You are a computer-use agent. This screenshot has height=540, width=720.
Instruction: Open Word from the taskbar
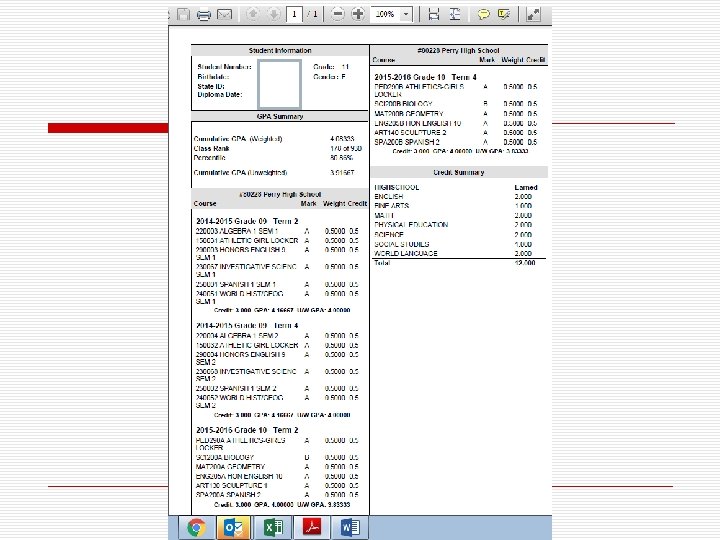click(350, 527)
